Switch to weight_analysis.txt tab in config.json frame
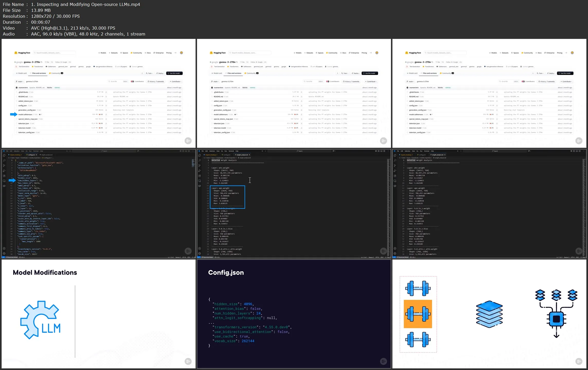588x370 pixels. click(47, 155)
